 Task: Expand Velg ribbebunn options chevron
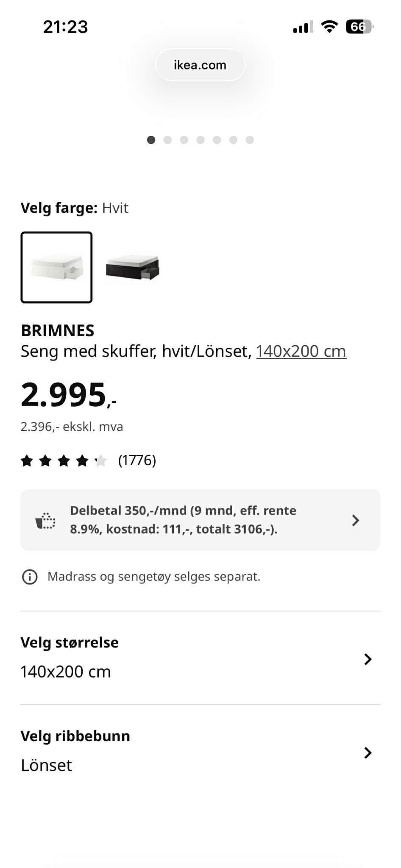(x=368, y=753)
